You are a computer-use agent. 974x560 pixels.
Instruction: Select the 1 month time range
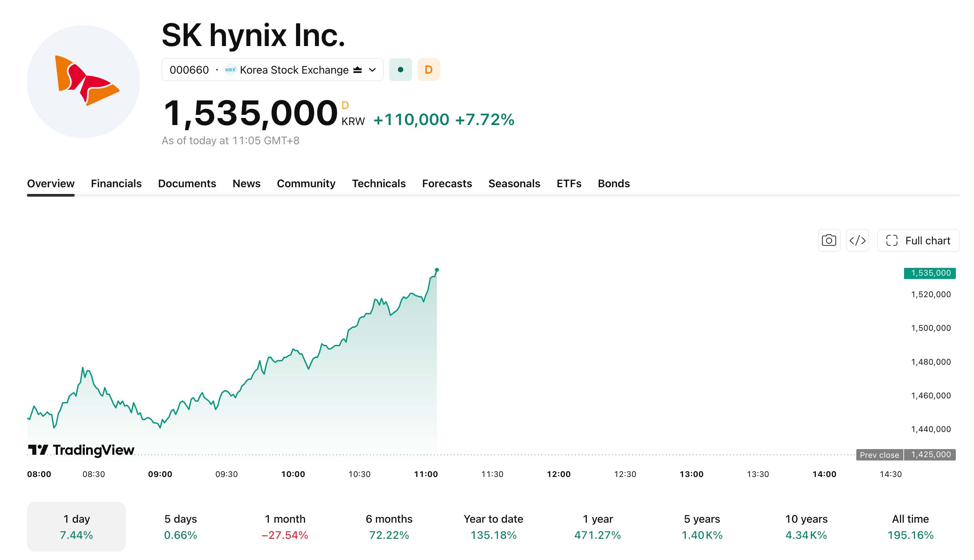(285, 526)
